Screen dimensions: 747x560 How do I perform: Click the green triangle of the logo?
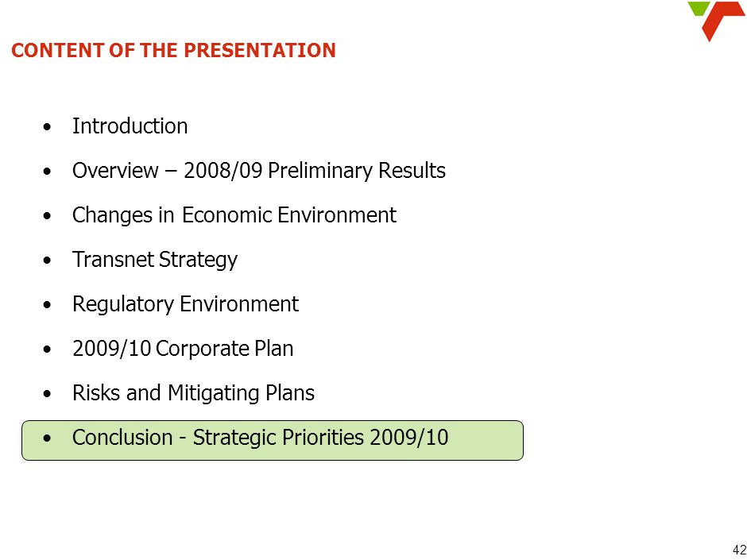698,8
